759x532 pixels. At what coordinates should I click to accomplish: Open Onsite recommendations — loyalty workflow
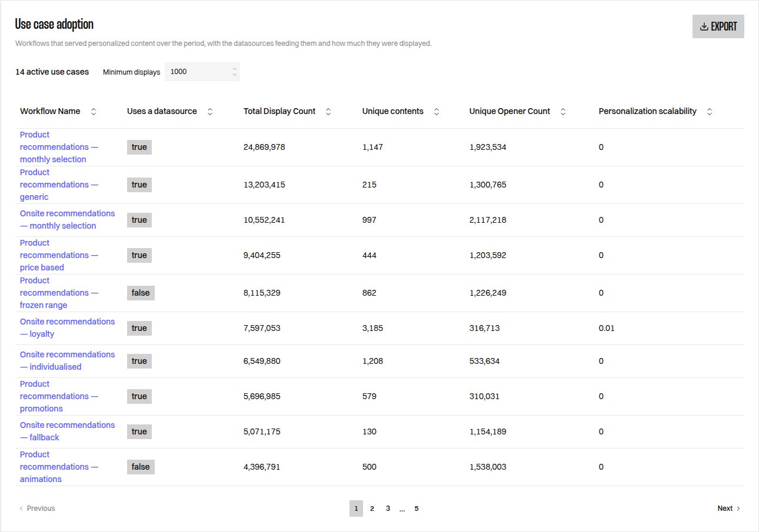(x=67, y=328)
